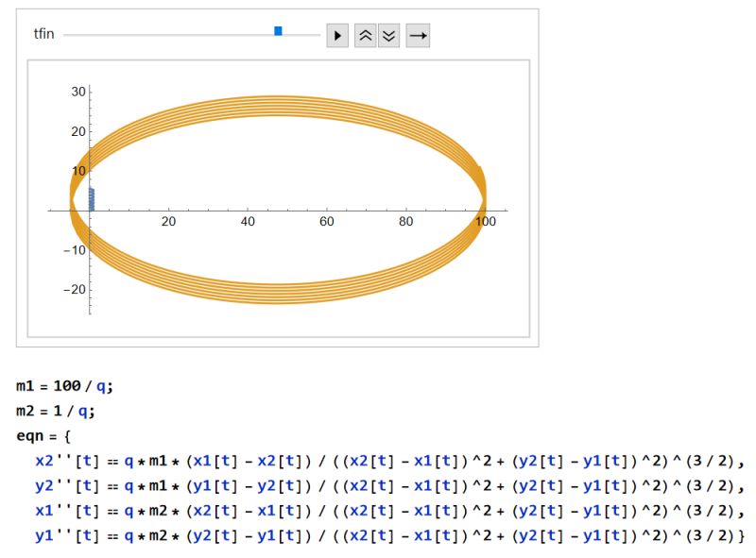The image size is (756, 558).
Task: Play the tfin animation
Action: pos(337,36)
